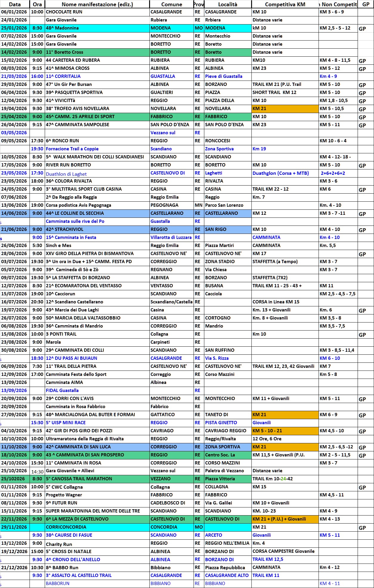Click 'STAFFETTA (a Tempo)' cell
Image resolution: width=374 pixels, height=588 pixels.
coord(285,262)
